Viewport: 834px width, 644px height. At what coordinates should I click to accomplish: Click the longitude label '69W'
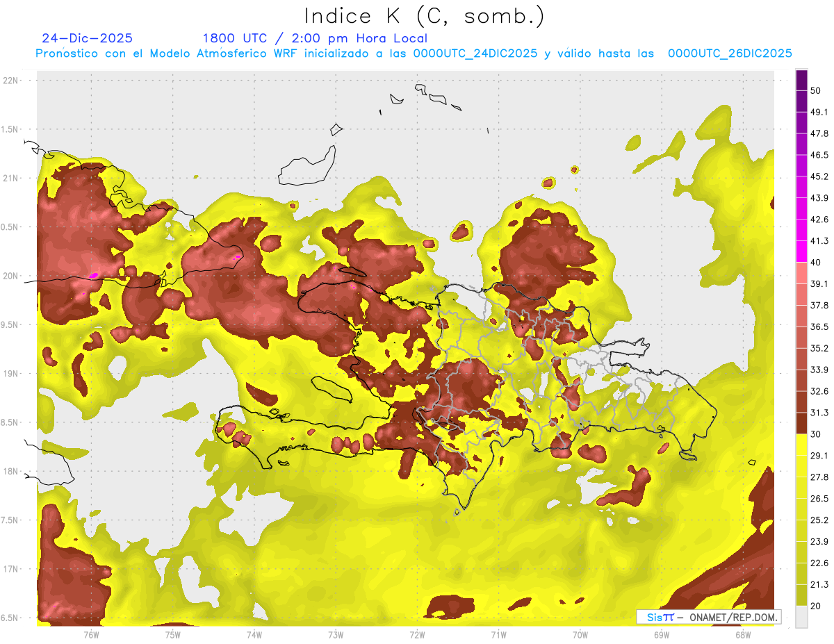pyautogui.click(x=661, y=635)
